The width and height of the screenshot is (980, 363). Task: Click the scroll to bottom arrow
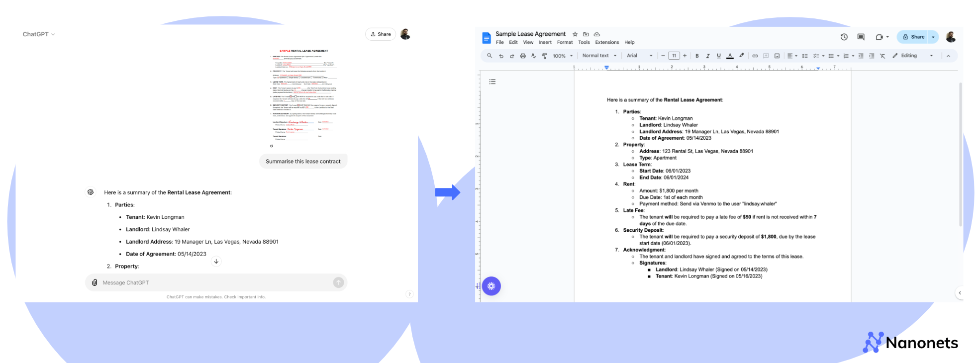tap(216, 261)
